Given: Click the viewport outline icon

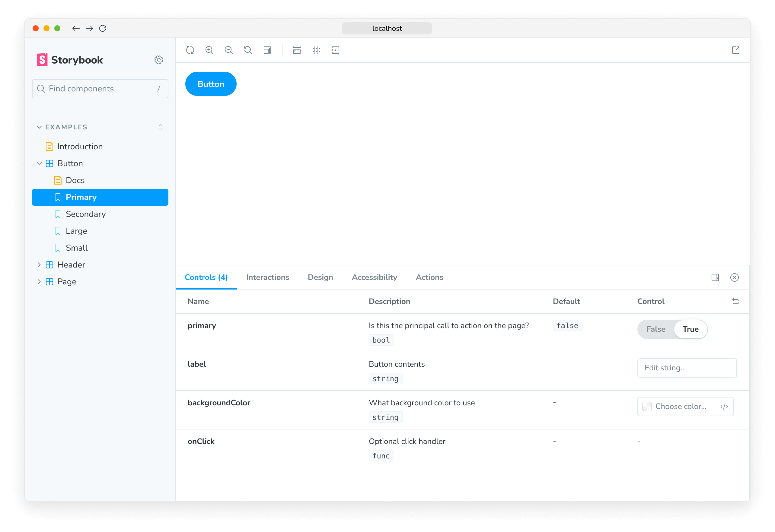Looking at the screenshot, I should point(336,51).
